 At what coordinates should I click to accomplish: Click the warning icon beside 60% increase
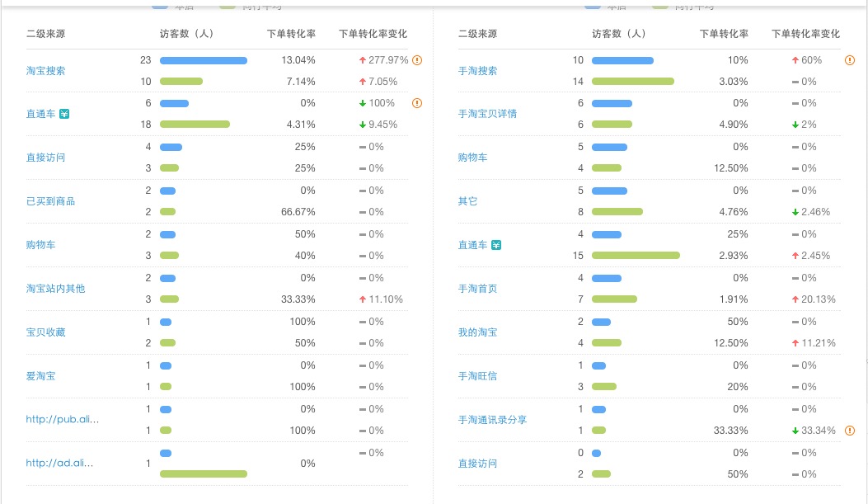tap(850, 60)
